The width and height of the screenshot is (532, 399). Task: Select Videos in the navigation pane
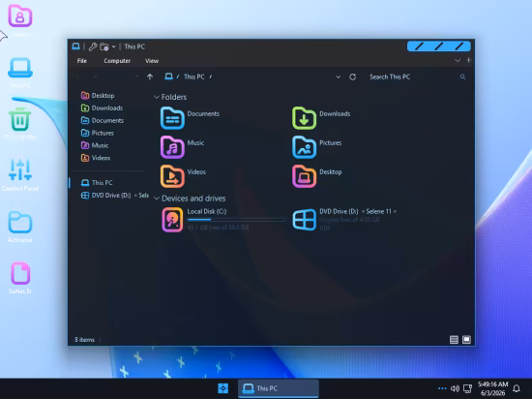pos(96,158)
